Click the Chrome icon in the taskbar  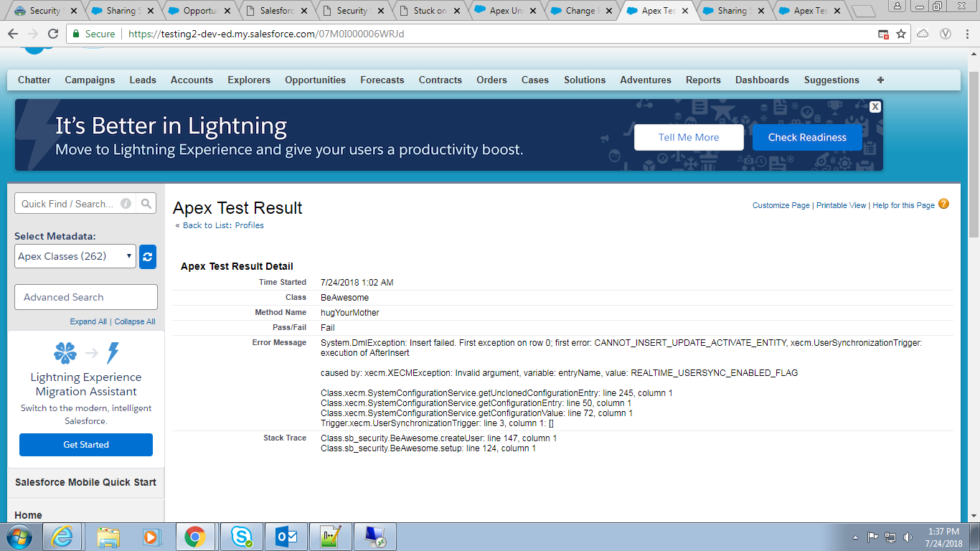[x=195, y=537]
